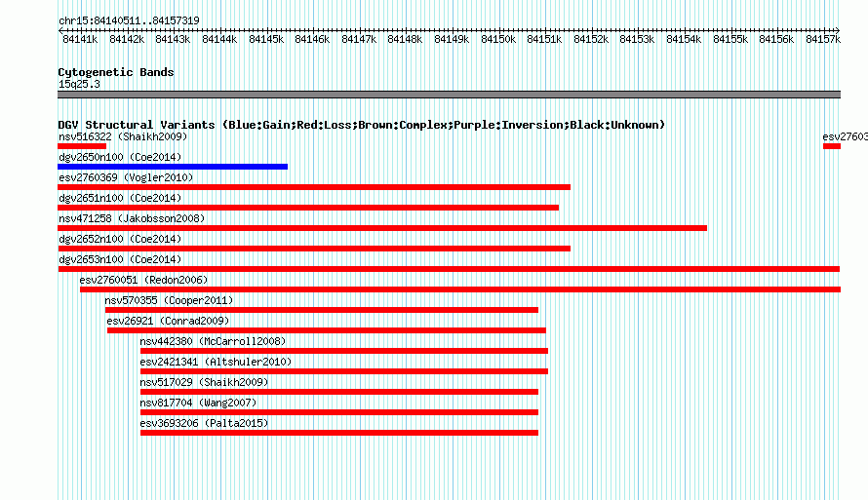
Task: Open nsv442380 (McCarroll2008) variant
Action: click(x=213, y=341)
